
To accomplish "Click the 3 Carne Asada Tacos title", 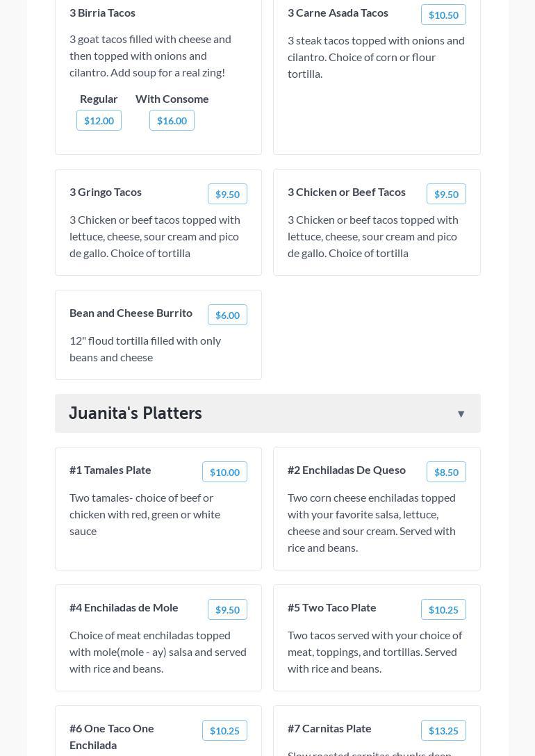I will (338, 13).
